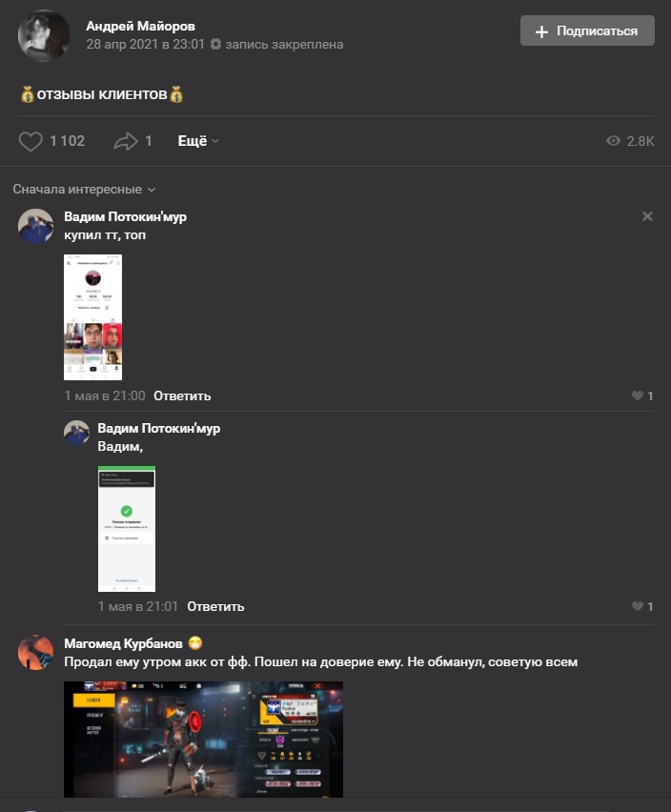Subscribe with the Подписаться button
Image resolution: width=671 pixels, height=812 pixels.
(x=587, y=31)
